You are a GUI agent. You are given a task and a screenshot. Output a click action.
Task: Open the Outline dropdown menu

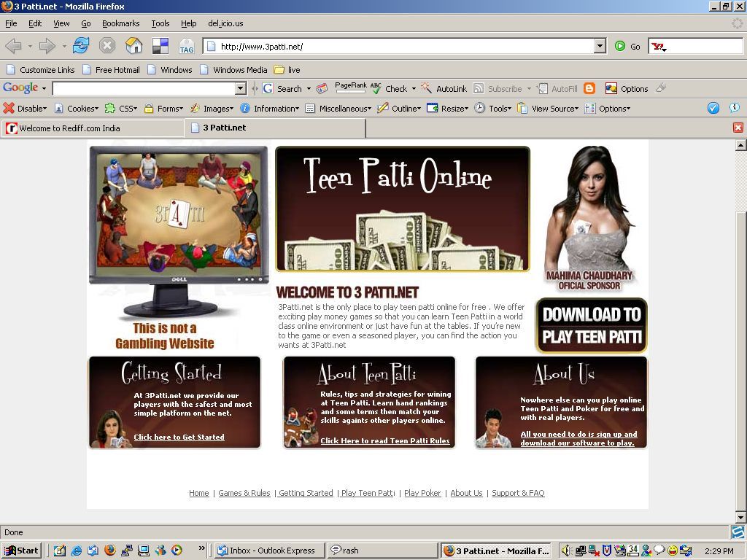click(399, 109)
